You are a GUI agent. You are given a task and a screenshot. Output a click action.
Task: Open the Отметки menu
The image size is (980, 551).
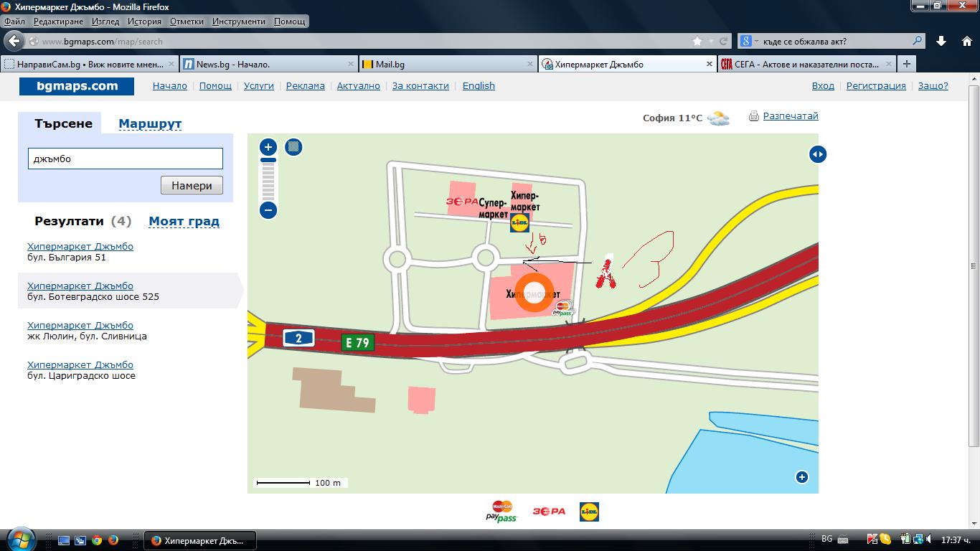click(x=187, y=22)
